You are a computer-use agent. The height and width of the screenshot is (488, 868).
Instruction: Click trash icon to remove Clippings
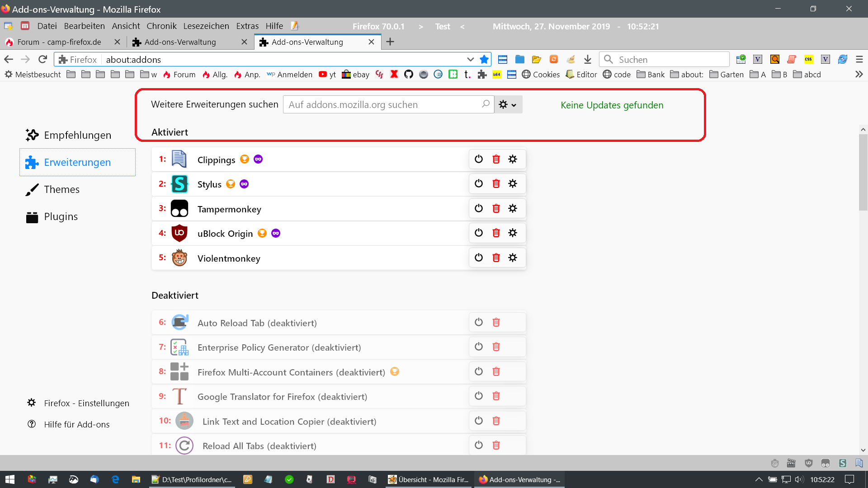coord(496,159)
